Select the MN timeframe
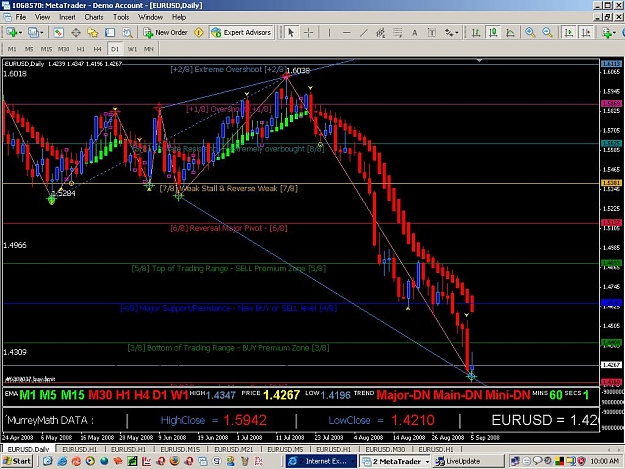Viewport: 625px width, 469px height. point(149,49)
